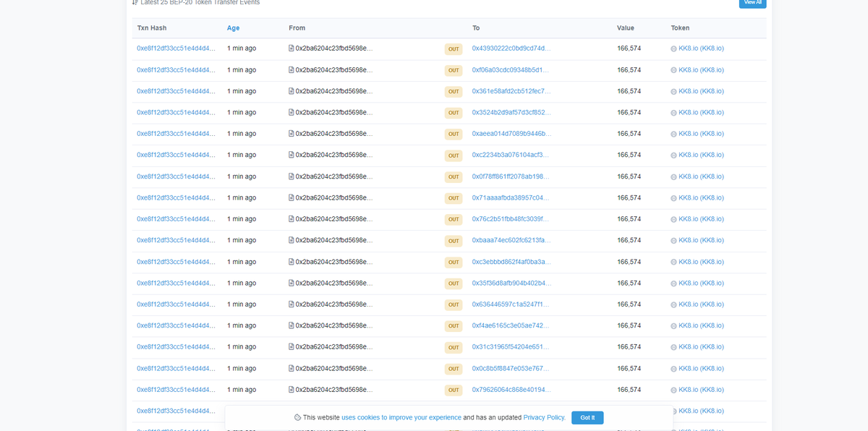The image size is (868, 431).
Task: Open the txn hash in the 0x3524b2d9af57d3cf852 row
Action: pyautogui.click(x=176, y=113)
